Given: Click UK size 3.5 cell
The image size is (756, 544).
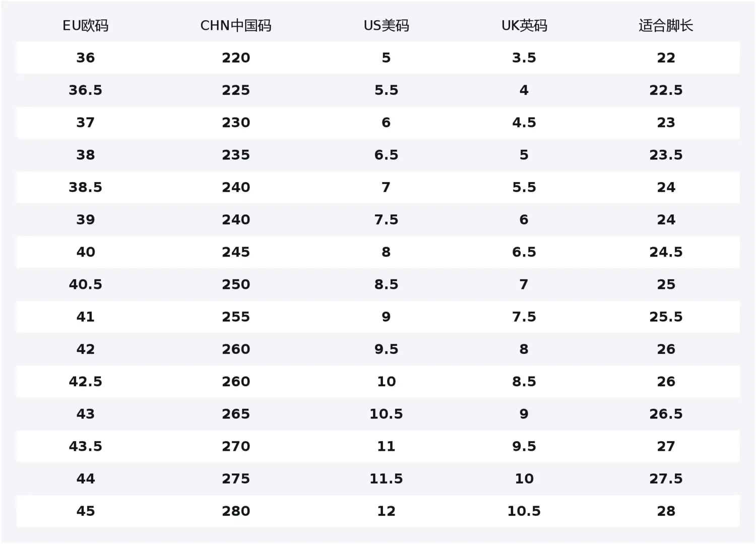Looking at the screenshot, I should pos(524,58).
